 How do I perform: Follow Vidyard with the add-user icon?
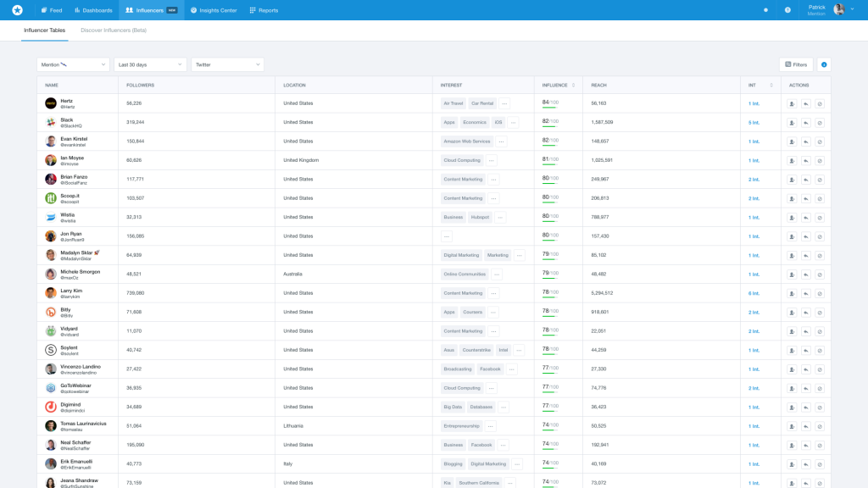[x=792, y=331]
